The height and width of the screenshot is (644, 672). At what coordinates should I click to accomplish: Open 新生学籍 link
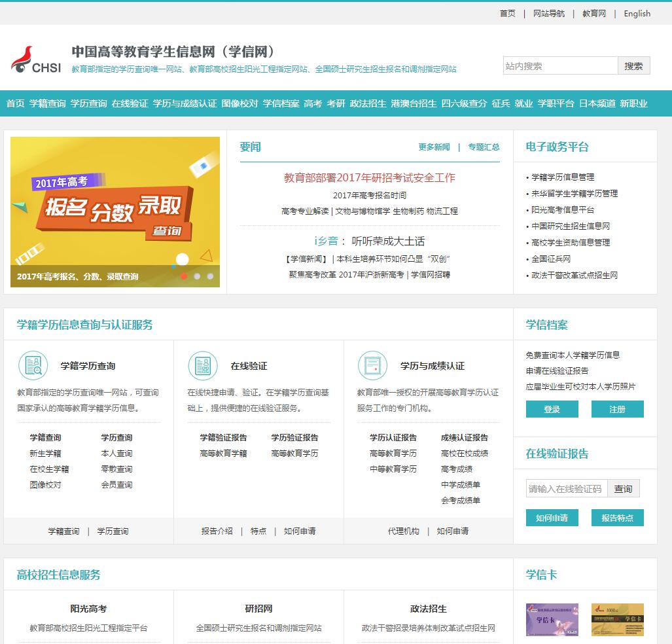(x=45, y=453)
